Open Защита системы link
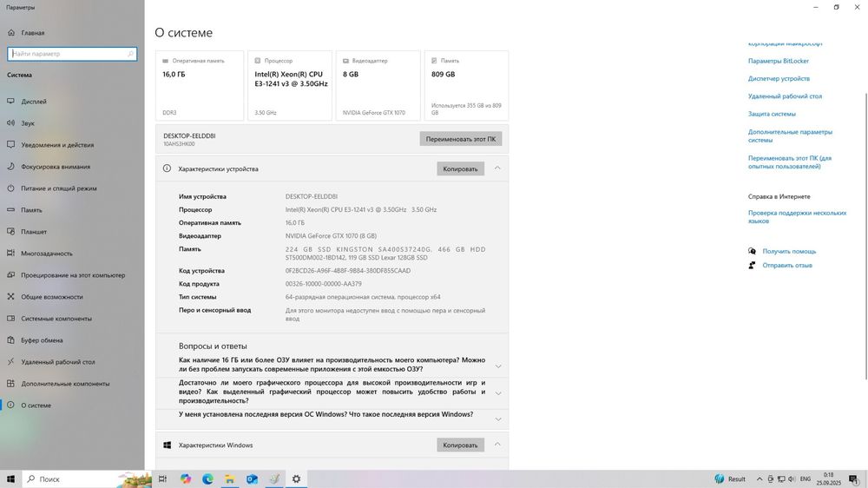The image size is (868, 488). (772, 114)
